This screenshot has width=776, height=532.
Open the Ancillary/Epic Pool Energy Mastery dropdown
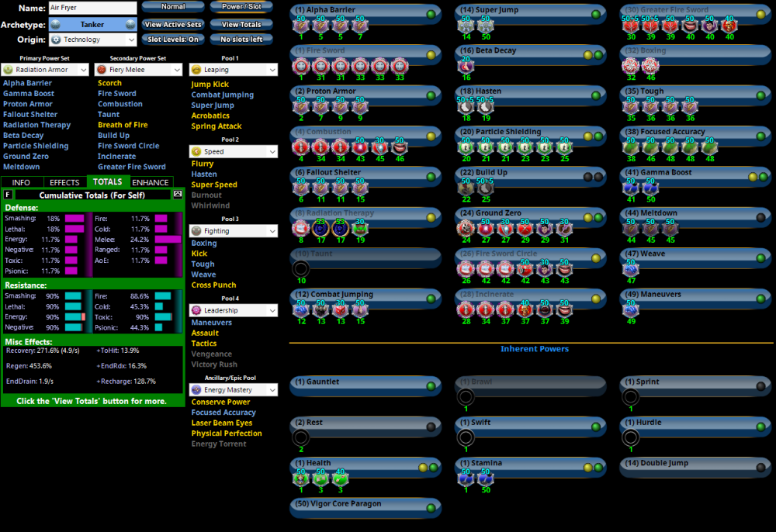(233, 390)
